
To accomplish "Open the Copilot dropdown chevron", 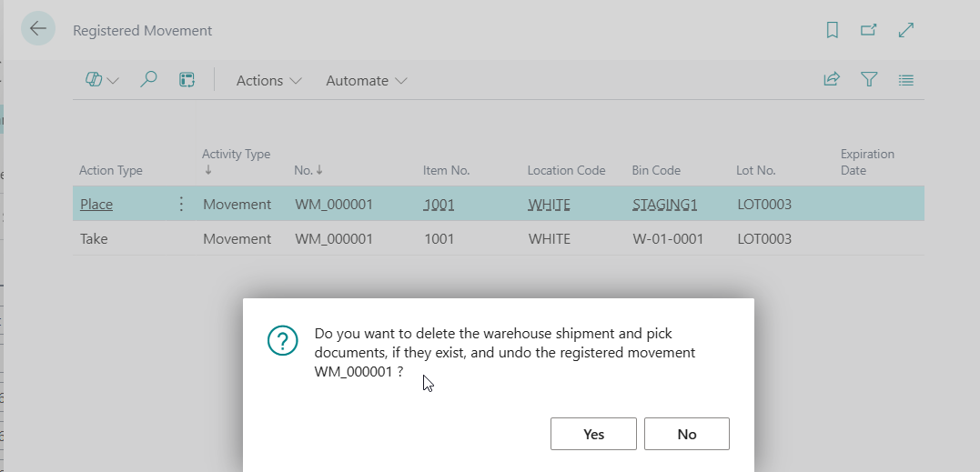I will [114, 81].
